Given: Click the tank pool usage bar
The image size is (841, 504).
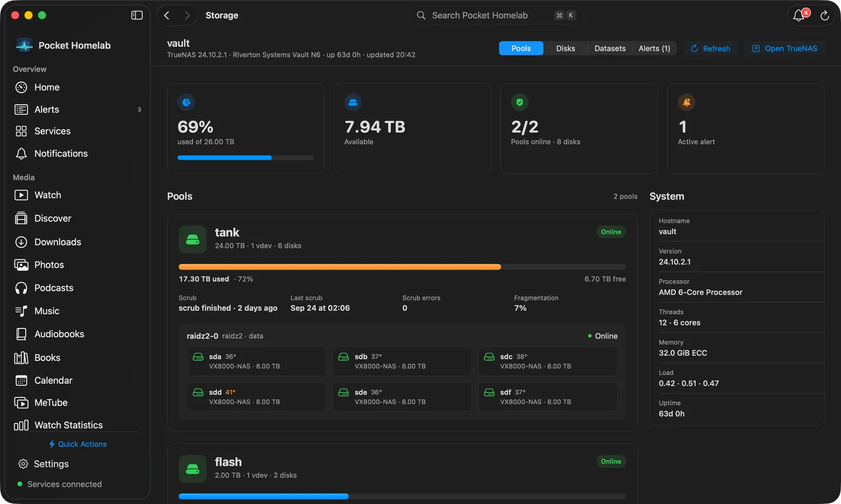Looking at the screenshot, I should 402,267.
